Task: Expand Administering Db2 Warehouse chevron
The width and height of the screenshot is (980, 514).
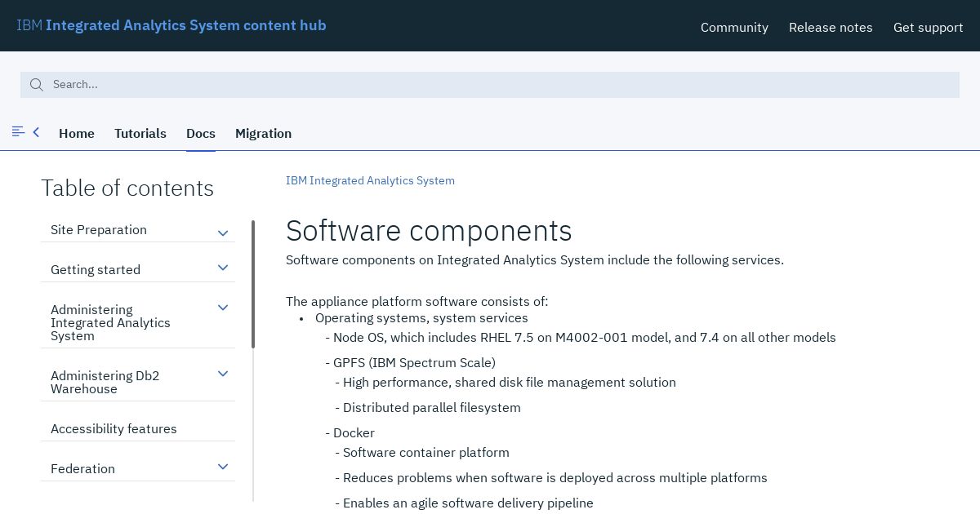Action: 223,374
